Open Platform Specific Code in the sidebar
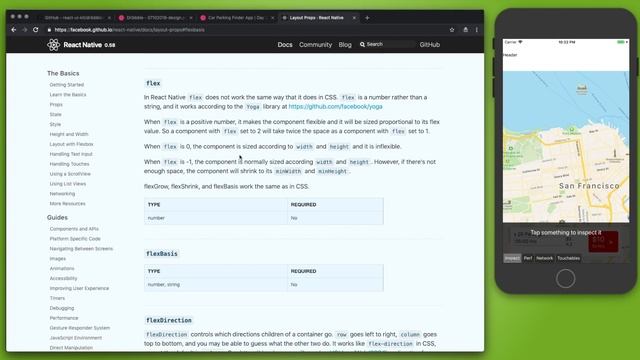The width and height of the screenshot is (640, 360). [75, 238]
